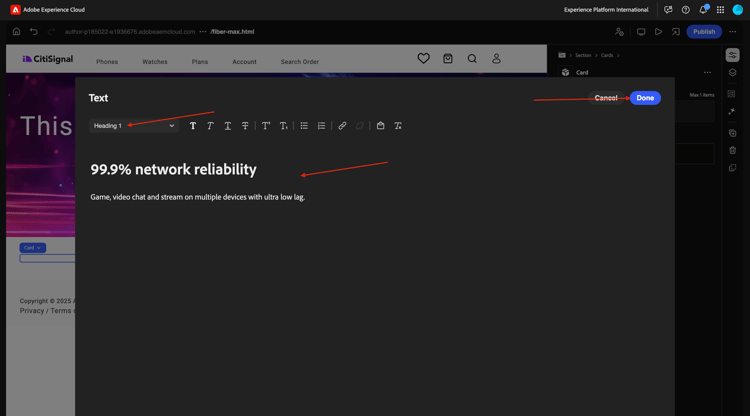Open the wishlist heart icon
Screen dimensions: 750x416
(x=423, y=58)
